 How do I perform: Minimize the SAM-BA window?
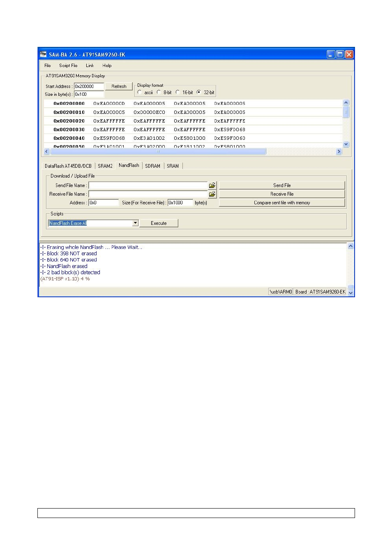click(331, 54)
